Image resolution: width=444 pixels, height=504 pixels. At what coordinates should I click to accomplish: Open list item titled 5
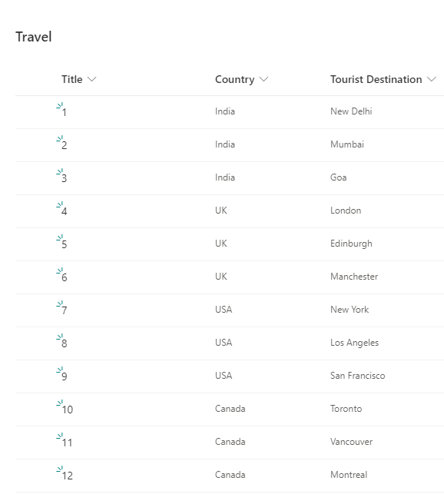(x=65, y=244)
